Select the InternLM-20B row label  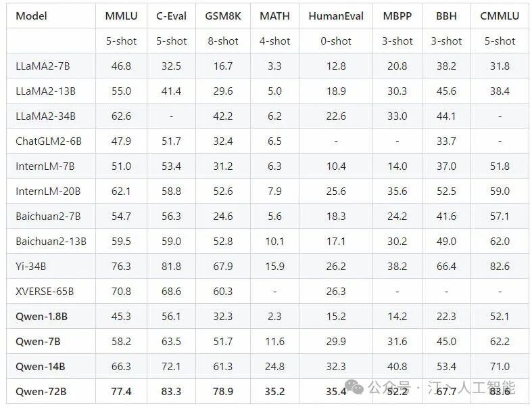click(48, 191)
